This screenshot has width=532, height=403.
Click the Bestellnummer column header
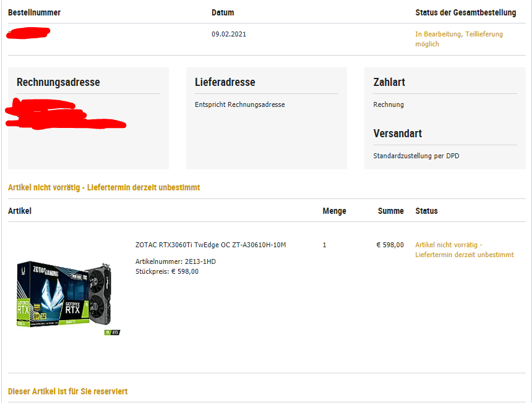point(34,12)
